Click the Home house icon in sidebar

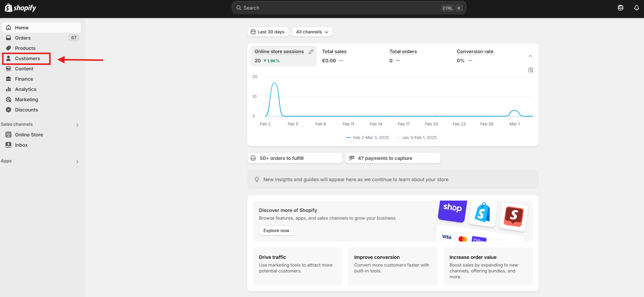[x=8, y=27]
